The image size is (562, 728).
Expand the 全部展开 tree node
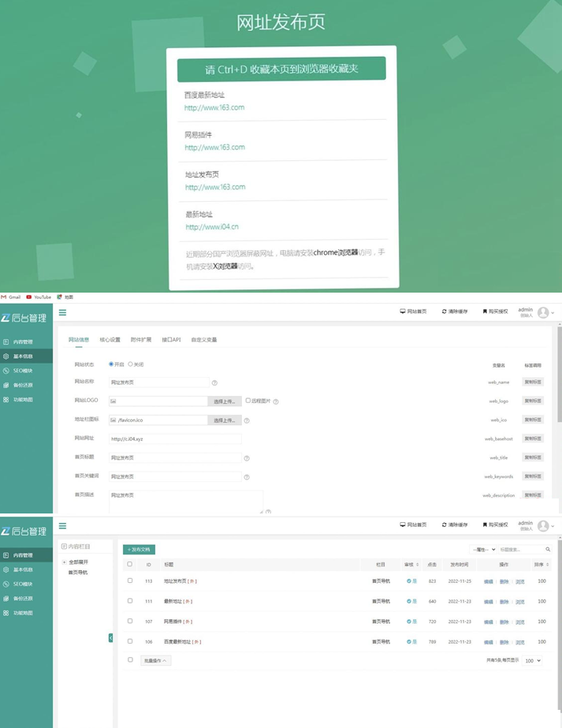point(65,562)
